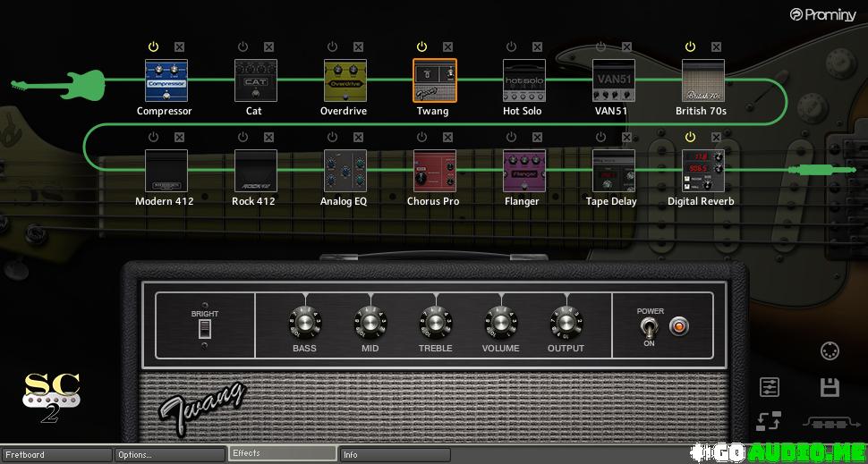Toggle power on Analog EQ
Image resolution: width=868 pixels, height=464 pixels.
click(332, 137)
